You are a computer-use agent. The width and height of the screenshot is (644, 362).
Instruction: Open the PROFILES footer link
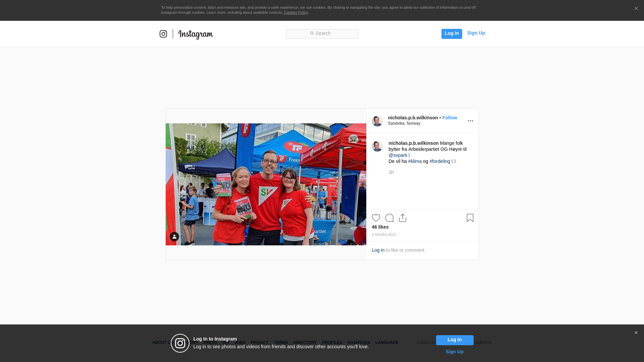pos(332,343)
